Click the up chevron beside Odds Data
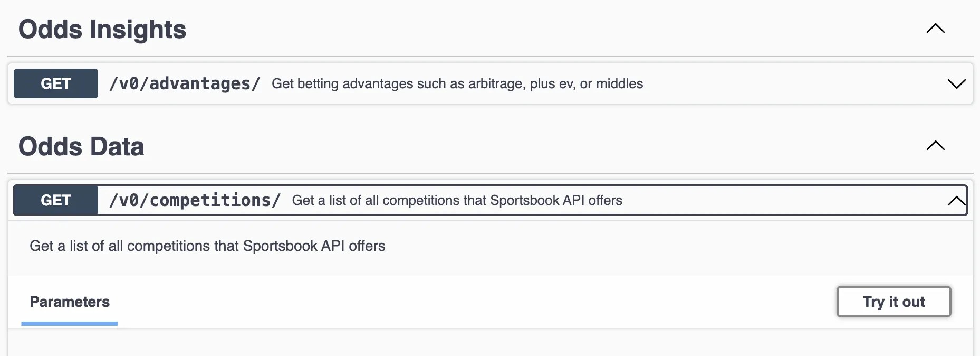The height and width of the screenshot is (356, 980). tap(935, 146)
